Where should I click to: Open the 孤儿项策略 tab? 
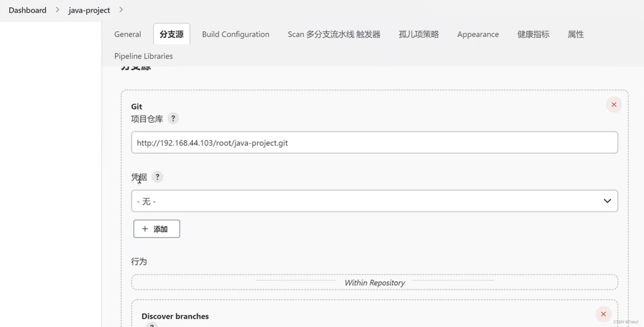pos(419,34)
